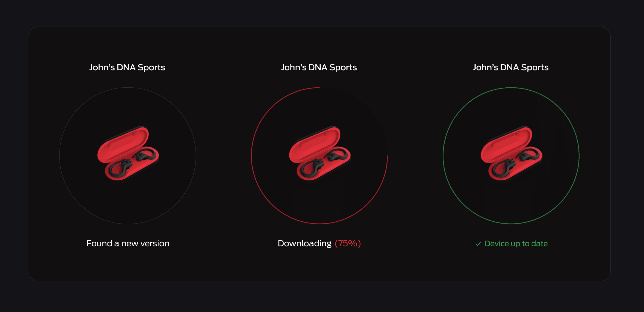Click the red '(75%)' percentage text

point(348,244)
